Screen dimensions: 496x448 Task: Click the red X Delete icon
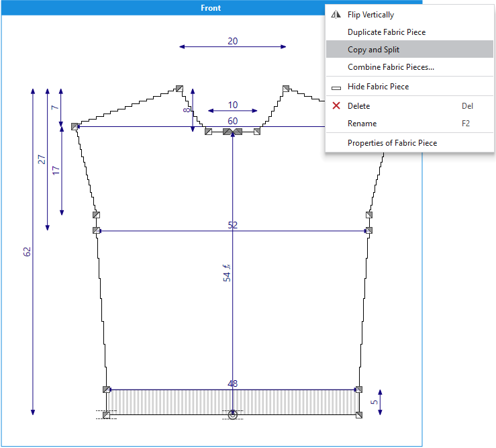point(336,106)
